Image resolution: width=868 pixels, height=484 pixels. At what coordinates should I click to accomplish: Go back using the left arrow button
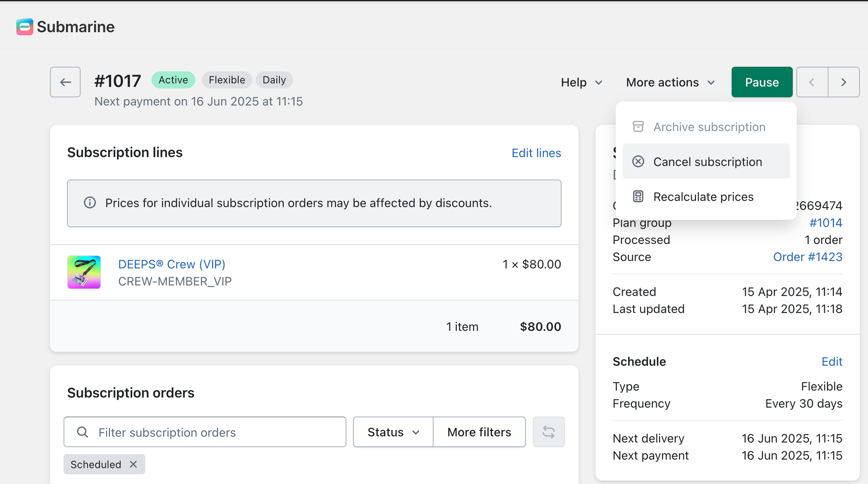click(x=65, y=82)
